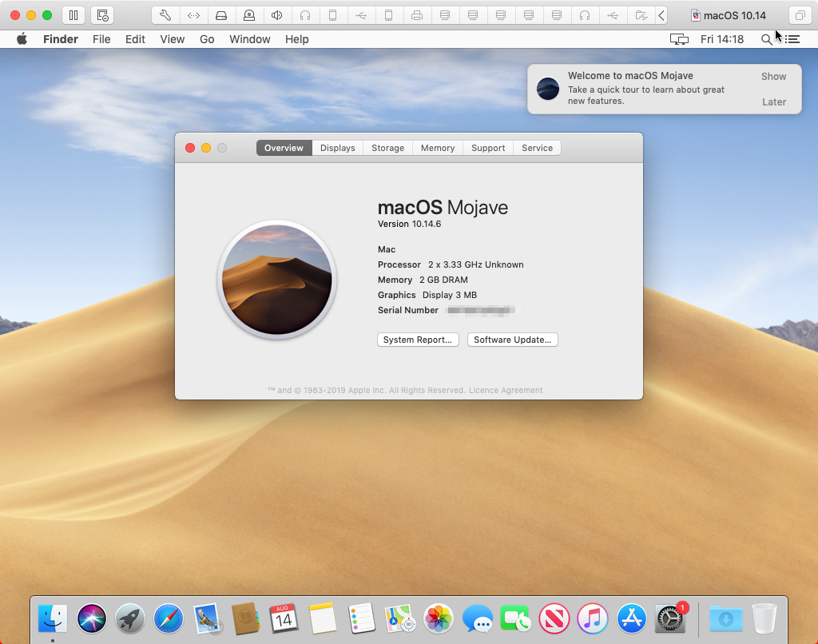Open the App Store from the Dock
The width and height of the screenshot is (818, 644).
631,618
